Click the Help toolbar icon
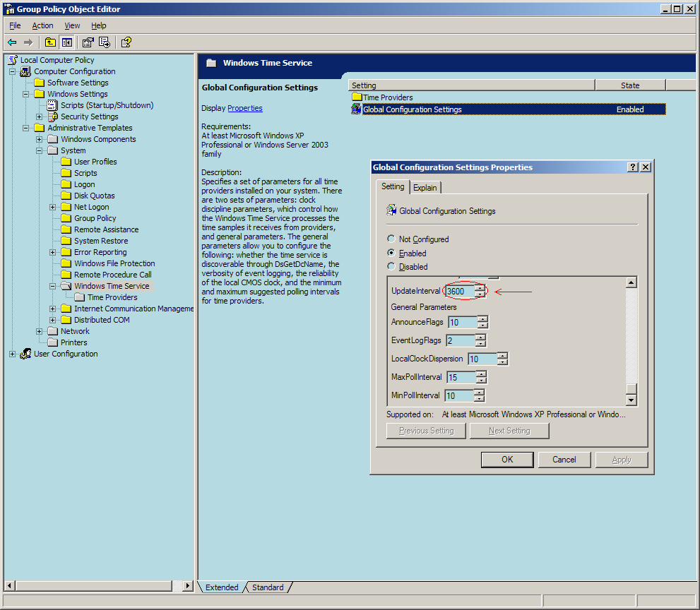The width and height of the screenshot is (700, 610). (126, 42)
